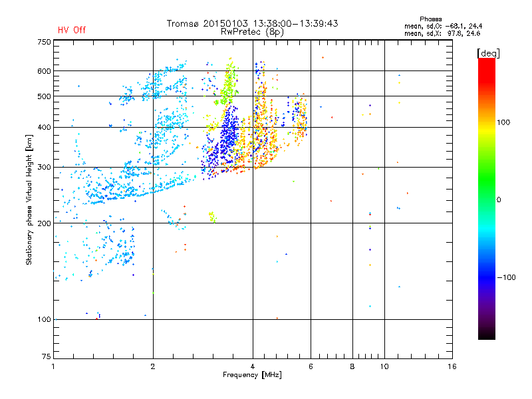Click the "[deg]" colorbar unit label
The image size is (532, 399).
[x=488, y=53]
